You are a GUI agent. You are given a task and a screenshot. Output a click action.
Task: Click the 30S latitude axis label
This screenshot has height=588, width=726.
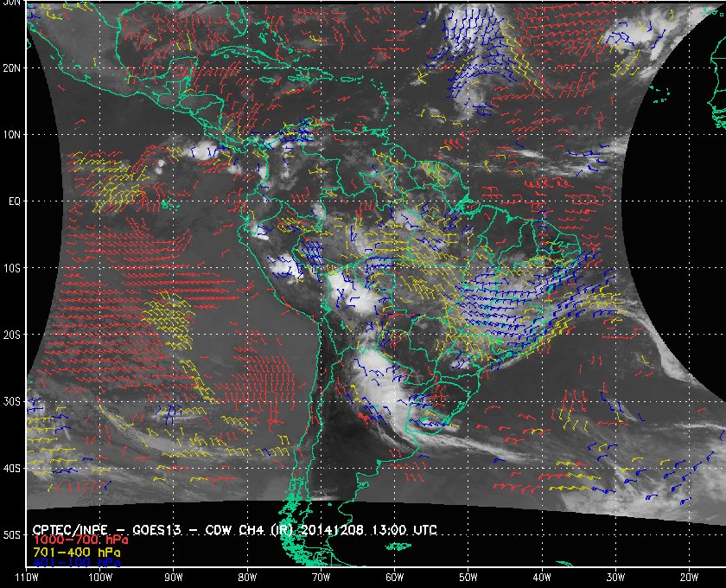pyautogui.click(x=11, y=402)
